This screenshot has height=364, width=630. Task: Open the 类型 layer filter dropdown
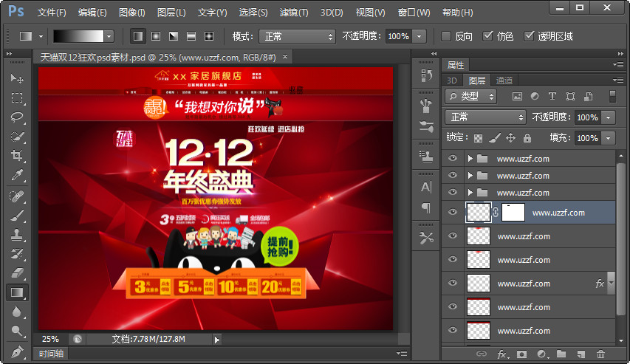[471, 97]
